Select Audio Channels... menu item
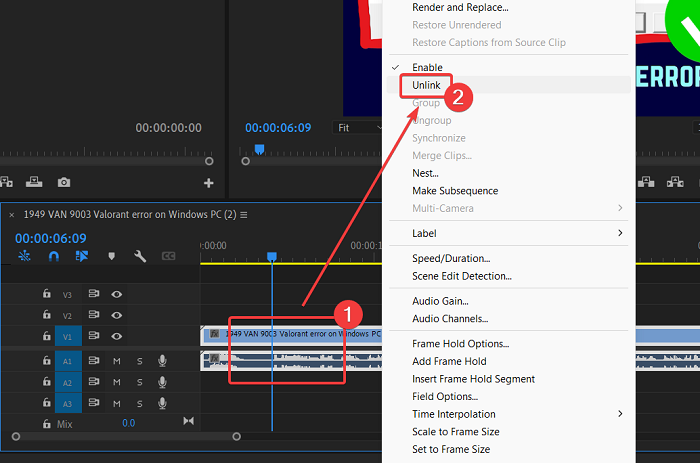This screenshot has height=463, width=700. click(508, 318)
